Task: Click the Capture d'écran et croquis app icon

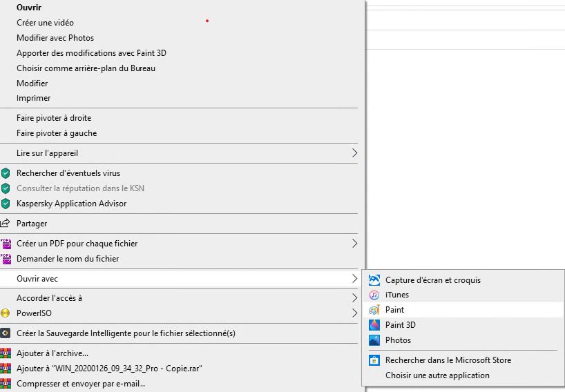Action: 374,280
